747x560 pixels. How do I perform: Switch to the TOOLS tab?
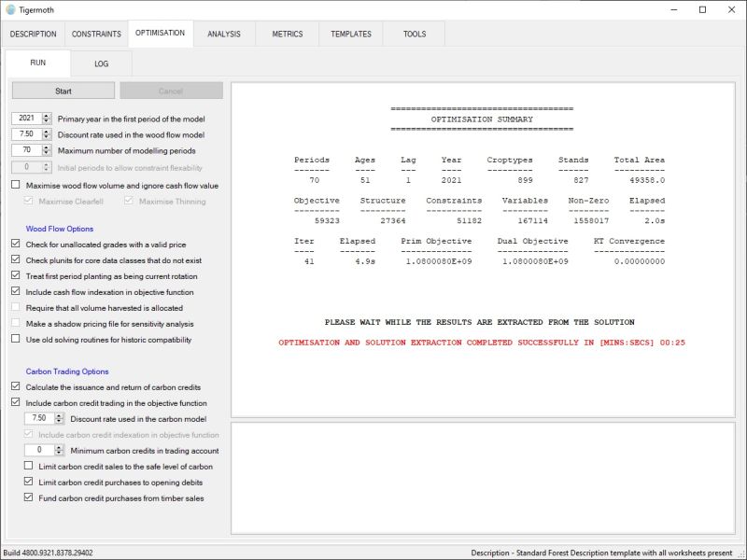click(415, 35)
